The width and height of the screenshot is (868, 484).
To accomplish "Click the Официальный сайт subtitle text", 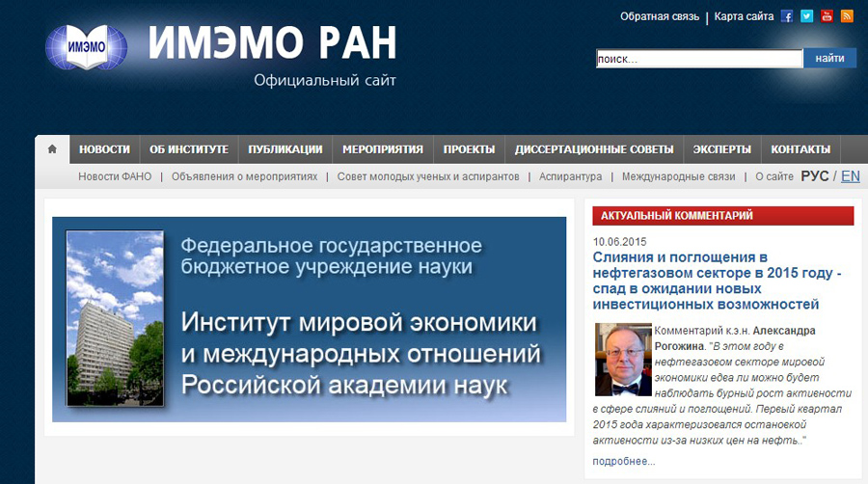I will click(325, 81).
